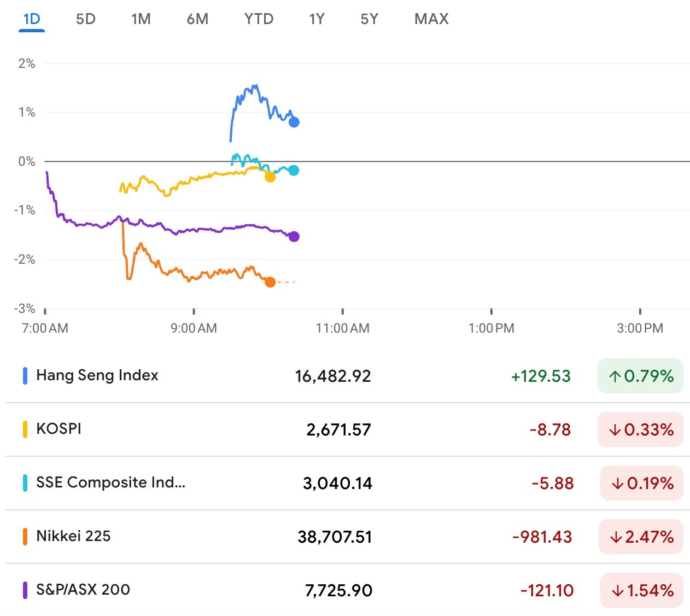The height and width of the screenshot is (616, 690).
Task: Click the -981.43 point change
Action: click(542, 537)
